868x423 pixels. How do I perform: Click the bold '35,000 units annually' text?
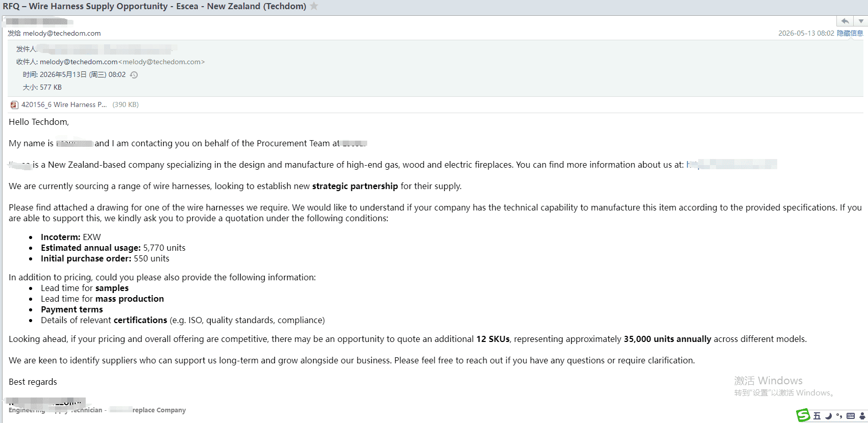[x=668, y=339]
